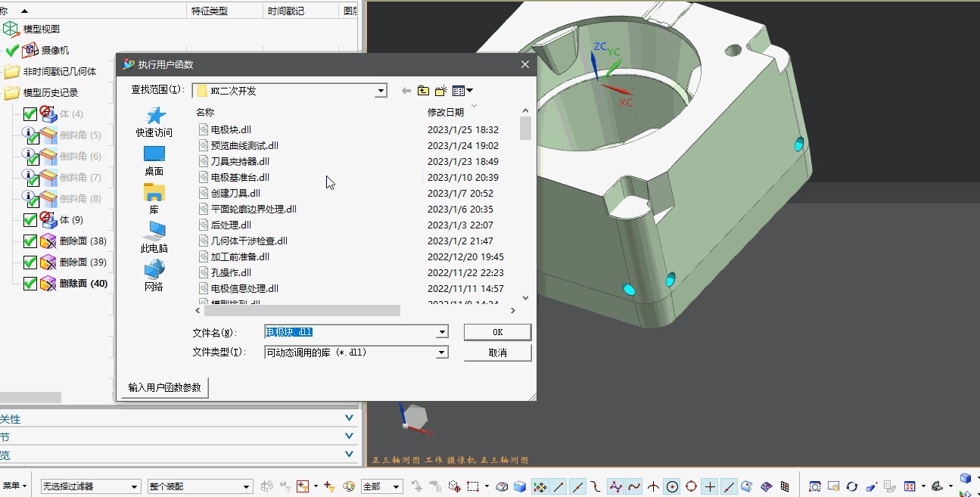Go to 快速访问 in the places sidebar
This screenshot has height=497, width=980.
pos(154,121)
